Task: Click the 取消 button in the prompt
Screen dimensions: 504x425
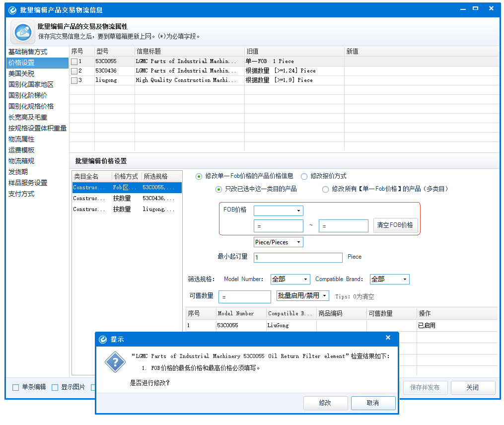Action: point(373,403)
